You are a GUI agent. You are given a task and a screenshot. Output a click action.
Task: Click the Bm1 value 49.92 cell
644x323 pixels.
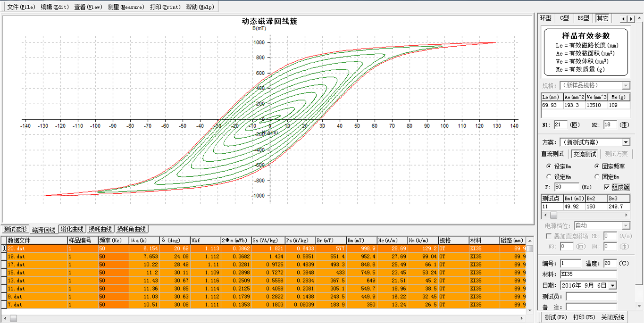(574, 207)
